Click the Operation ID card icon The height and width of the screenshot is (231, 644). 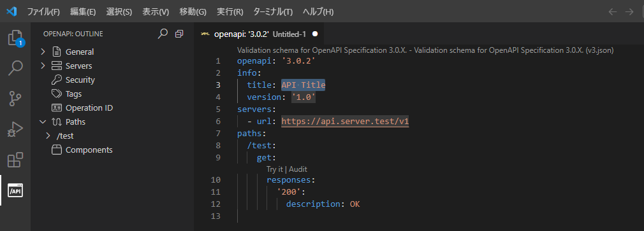[56, 108]
